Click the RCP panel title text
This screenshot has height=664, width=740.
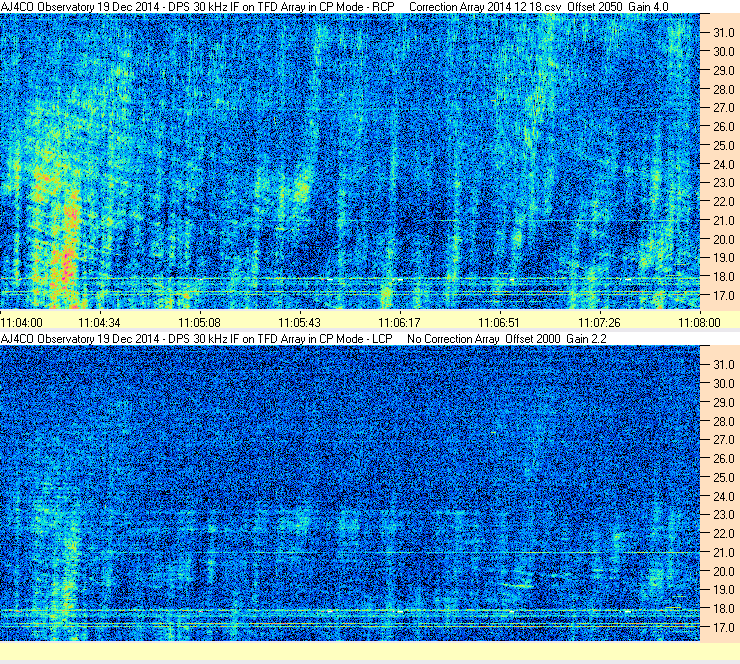click(x=197, y=7)
